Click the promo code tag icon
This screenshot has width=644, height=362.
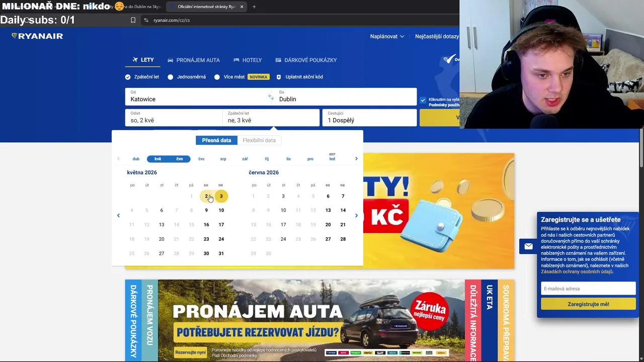point(279,77)
